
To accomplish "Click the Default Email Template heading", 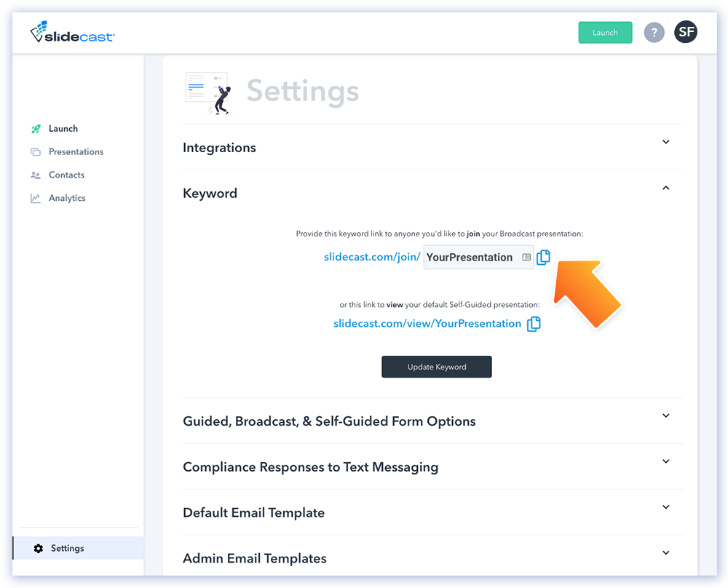I will (253, 513).
